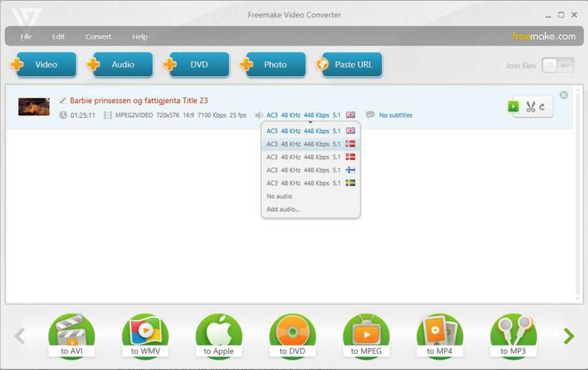This screenshot has width=588, height=370.
Task: Click the speaker audio icon
Action: point(259,115)
